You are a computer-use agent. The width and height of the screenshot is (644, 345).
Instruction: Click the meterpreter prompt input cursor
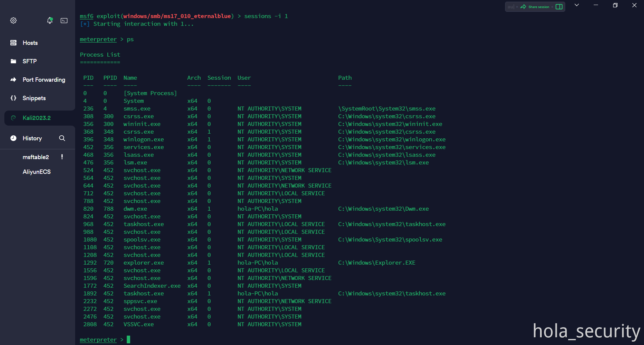[128, 340]
